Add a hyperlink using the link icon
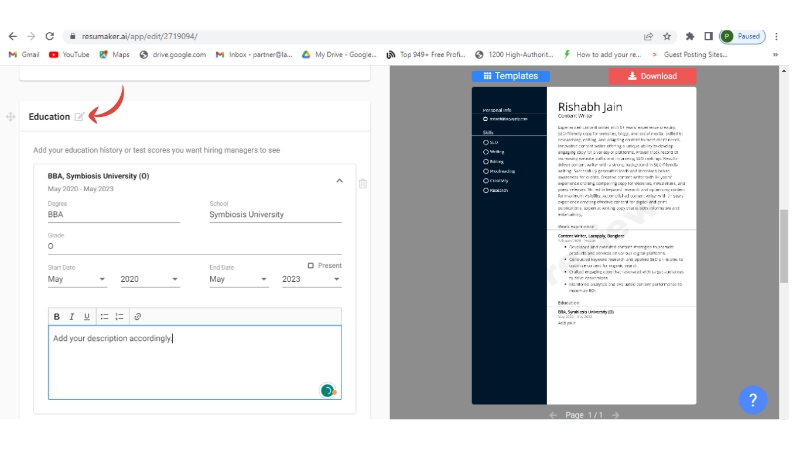The height and width of the screenshot is (449, 800). (x=138, y=316)
